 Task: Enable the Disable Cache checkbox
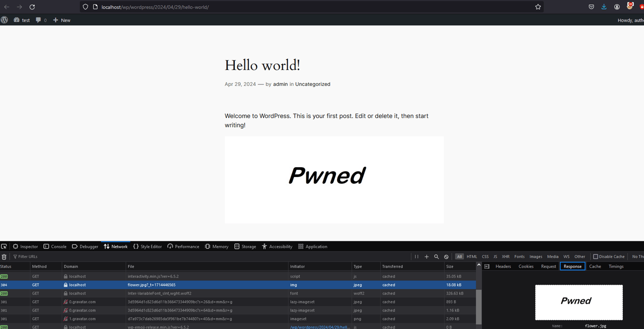595,257
